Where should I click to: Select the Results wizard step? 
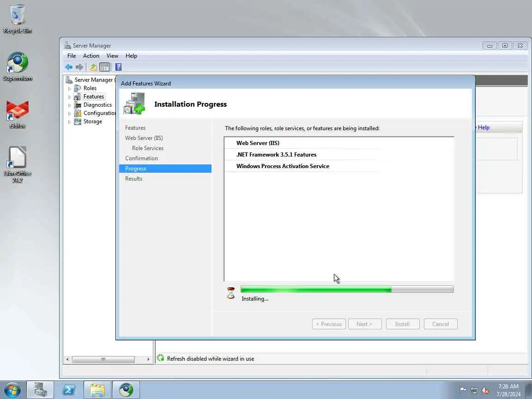(133, 179)
